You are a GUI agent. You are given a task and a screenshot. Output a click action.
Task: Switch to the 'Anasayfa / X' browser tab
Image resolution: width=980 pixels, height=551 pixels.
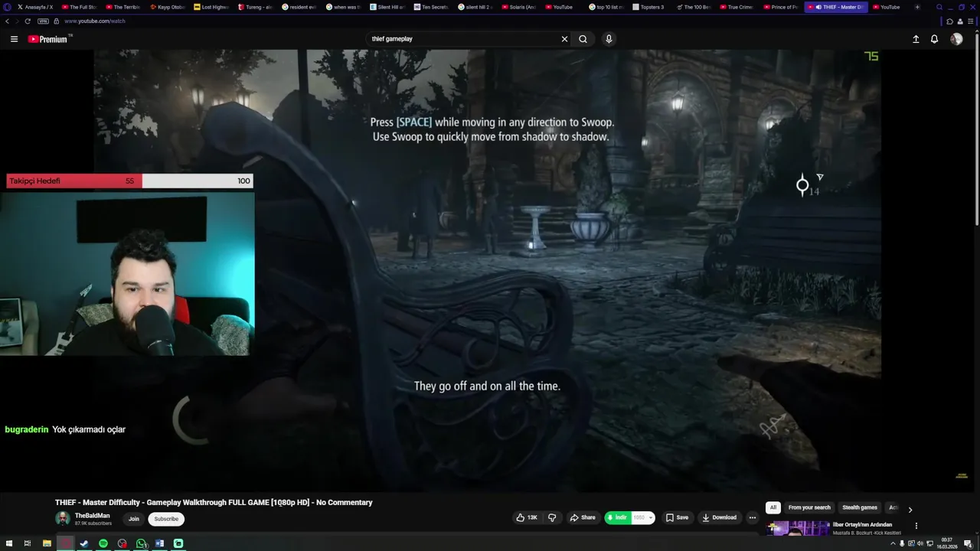pos(34,7)
